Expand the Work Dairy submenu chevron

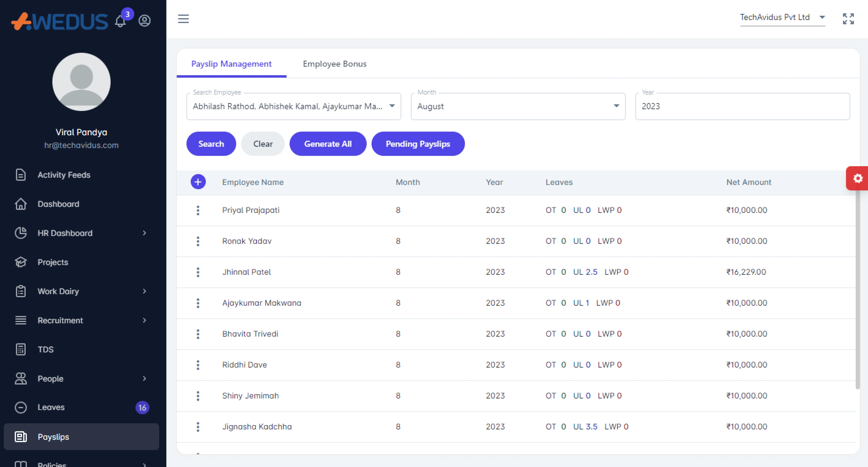point(145,291)
